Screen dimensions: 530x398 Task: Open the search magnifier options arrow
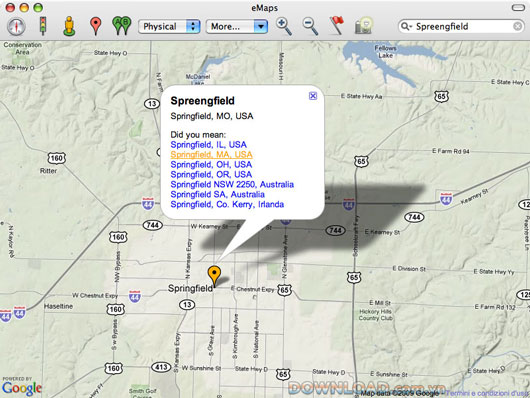click(406, 26)
